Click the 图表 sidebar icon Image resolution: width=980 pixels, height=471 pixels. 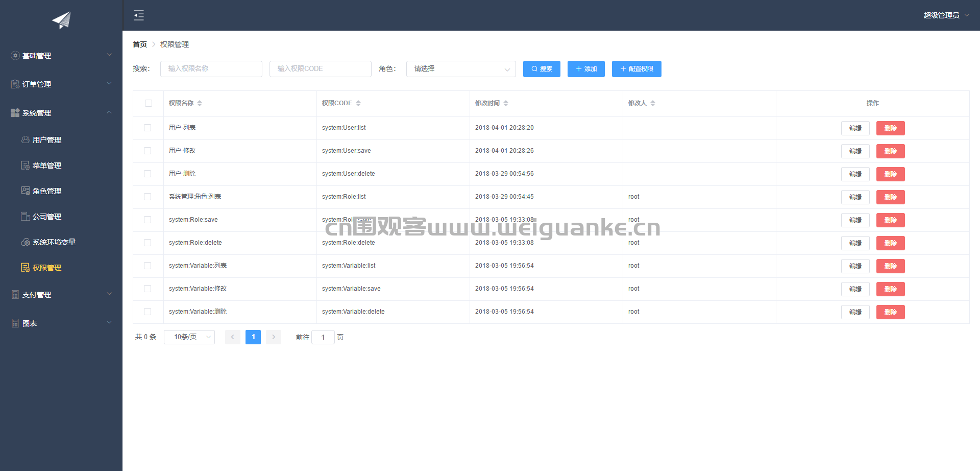tap(15, 323)
